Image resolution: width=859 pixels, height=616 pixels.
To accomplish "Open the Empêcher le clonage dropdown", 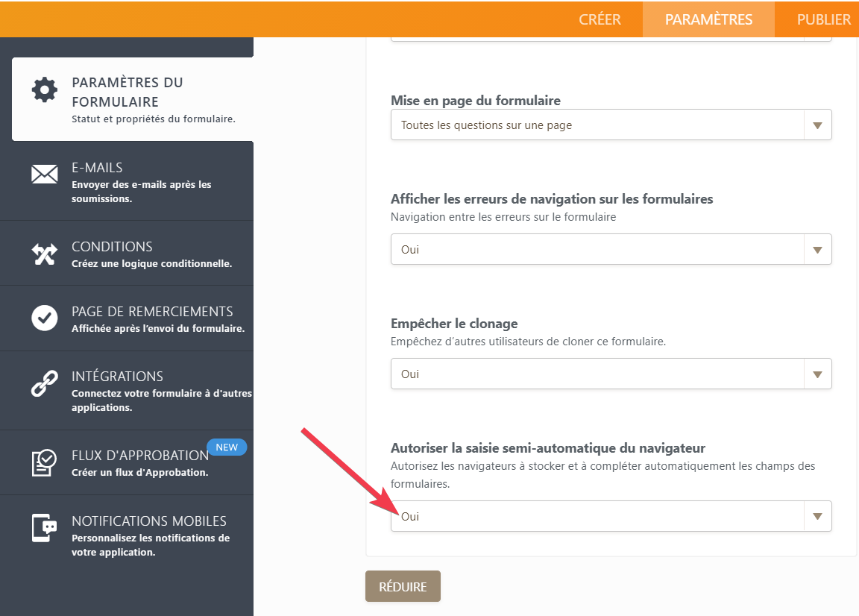I will (611, 374).
